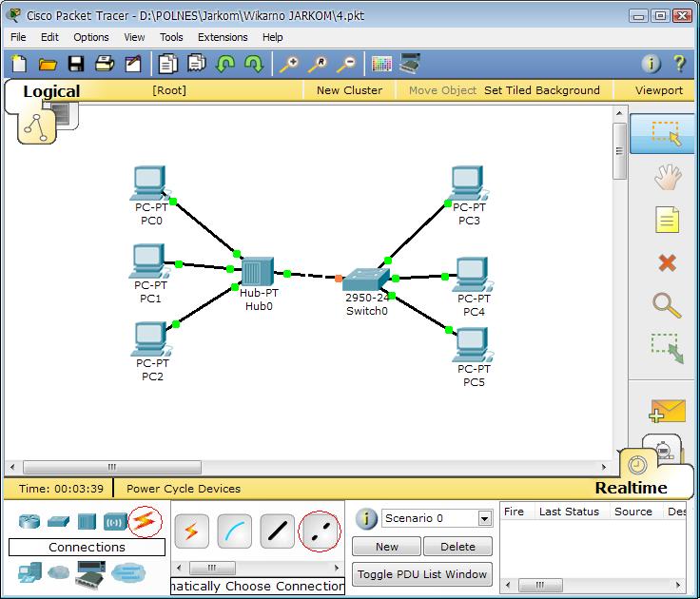The image size is (700, 599).
Task: Select PC5 on the canvas
Action: [473, 344]
